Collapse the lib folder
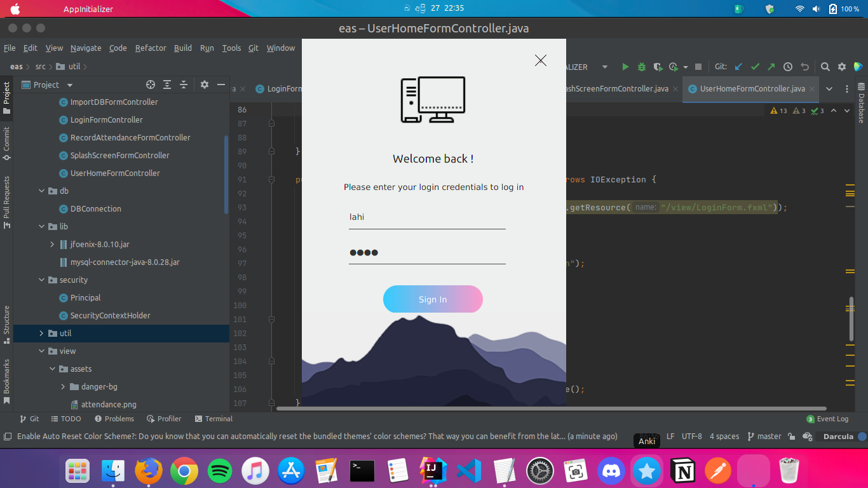Image resolution: width=868 pixels, height=488 pixels. click(x=42, y=226)
